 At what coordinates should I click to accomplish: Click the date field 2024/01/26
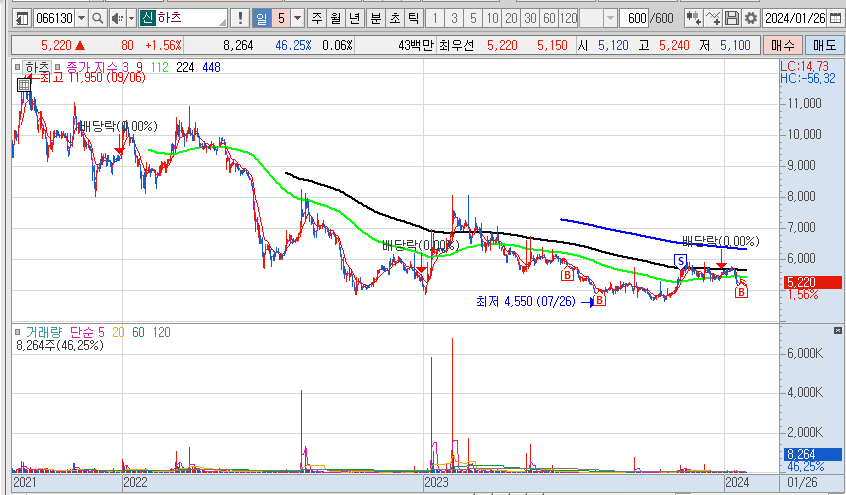pos(795,18)
